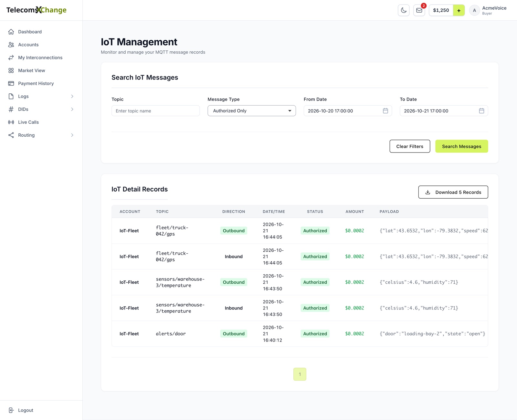Click the Live Calls broadcast icon
This screenshot has height=420, width=517.
(11, 122)
